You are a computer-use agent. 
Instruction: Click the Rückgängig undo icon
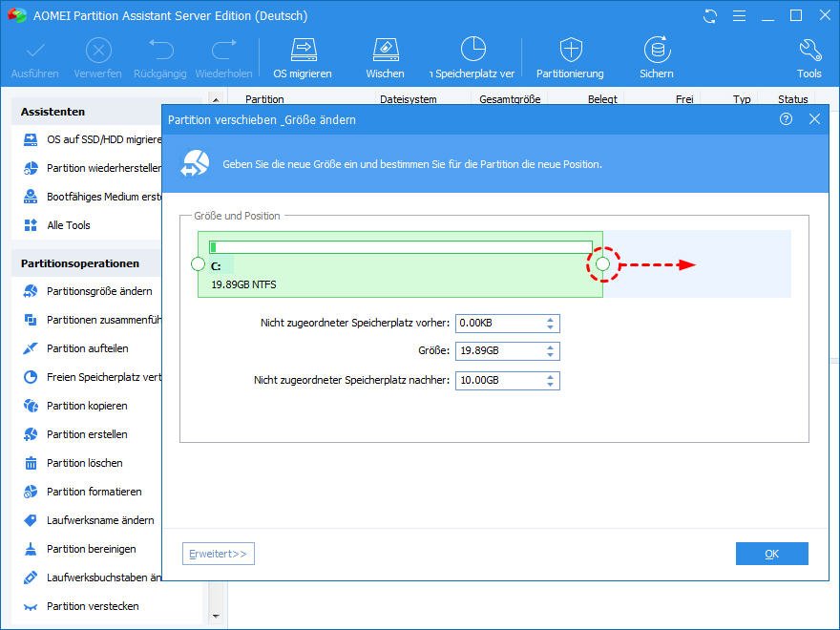click(160, 50)
